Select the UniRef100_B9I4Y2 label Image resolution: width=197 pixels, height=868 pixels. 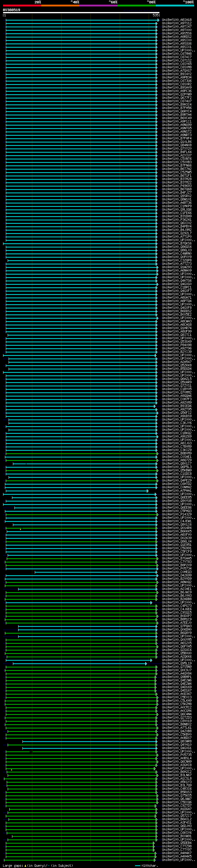click(177, 74)
